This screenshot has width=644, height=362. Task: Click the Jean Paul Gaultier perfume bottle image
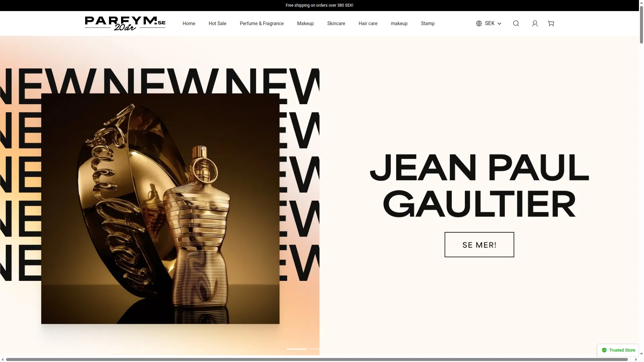(160, 209)
